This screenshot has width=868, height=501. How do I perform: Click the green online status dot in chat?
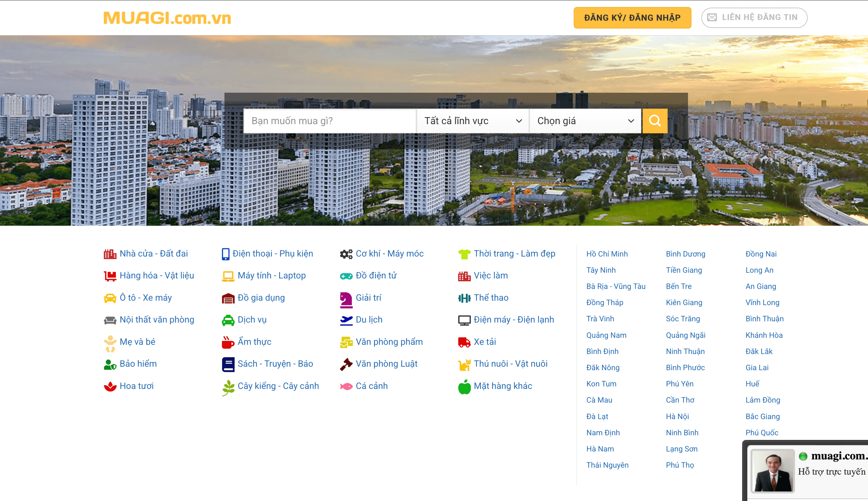tap(803, 456)
